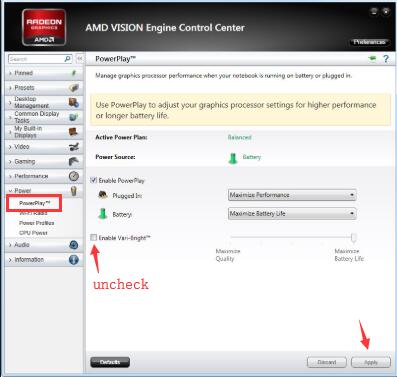The image size is (397, 377).
Task: Open help via question mark icon
Action: click(386, 59)
